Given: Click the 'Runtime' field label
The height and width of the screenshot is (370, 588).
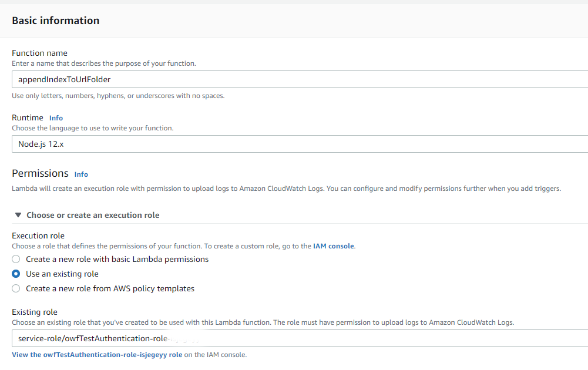Looking at the screenshot, I should tap(28, 117).
